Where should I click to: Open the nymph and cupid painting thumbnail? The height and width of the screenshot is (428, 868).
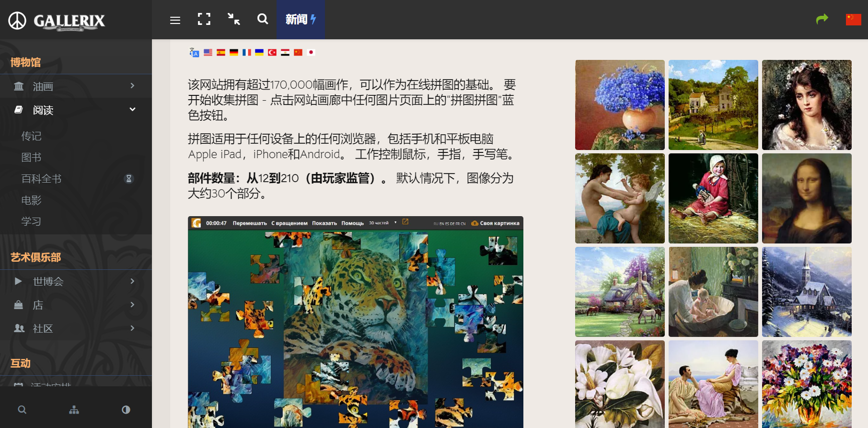[x=620, y=198]
